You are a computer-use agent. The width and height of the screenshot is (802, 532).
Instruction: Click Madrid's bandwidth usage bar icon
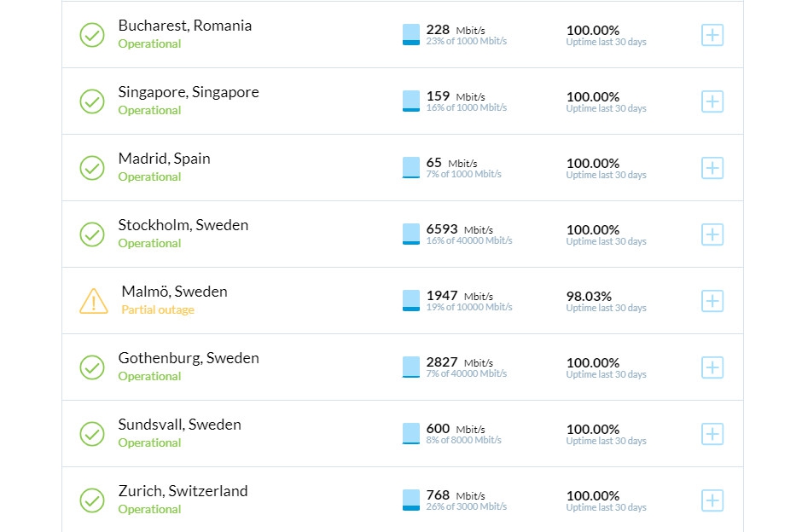[x=411, y=168]
